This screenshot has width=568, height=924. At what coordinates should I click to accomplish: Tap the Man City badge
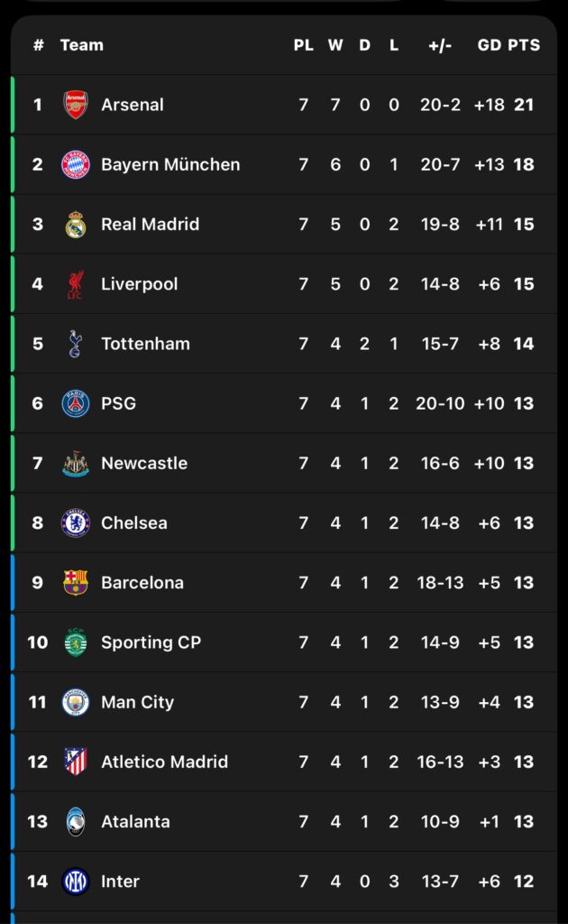click(76, 702)
